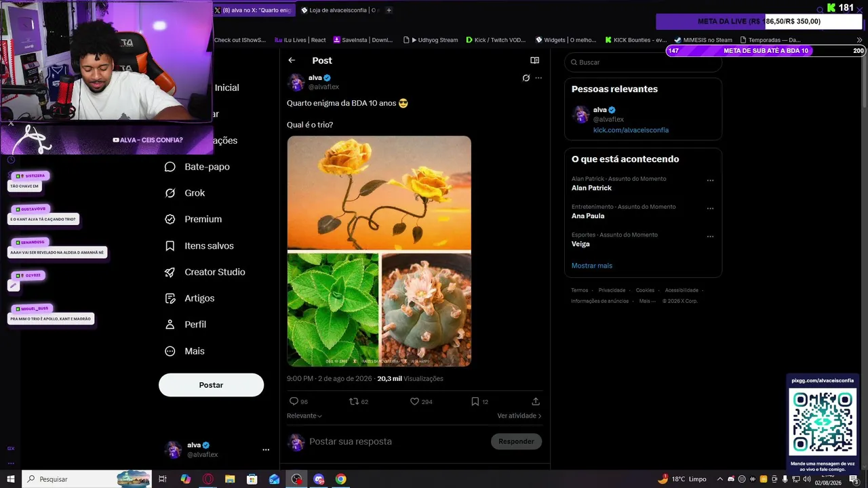Open Kick / Twitch VOD bookmark
Screen dimensions: 868x488
[x=496, y=40]
